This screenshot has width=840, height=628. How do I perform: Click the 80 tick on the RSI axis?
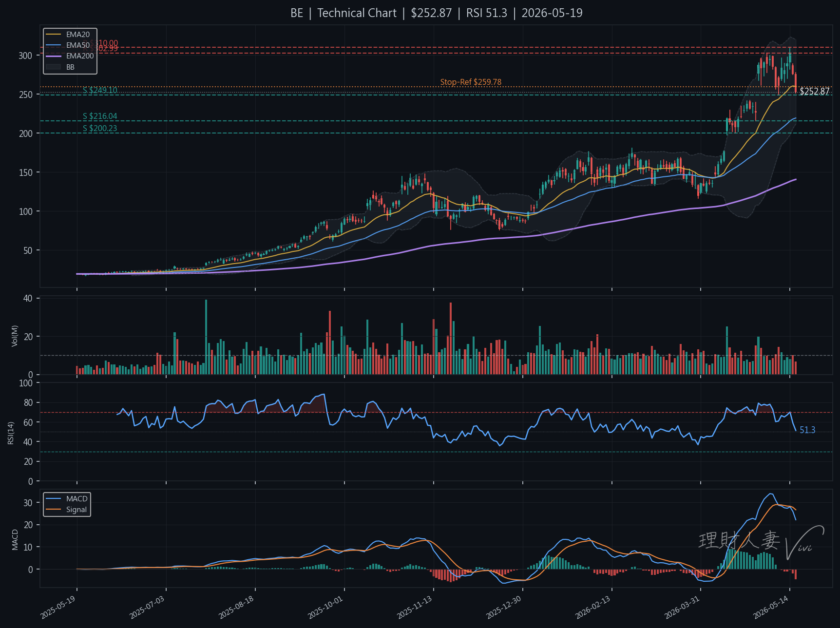pos(28,403)
